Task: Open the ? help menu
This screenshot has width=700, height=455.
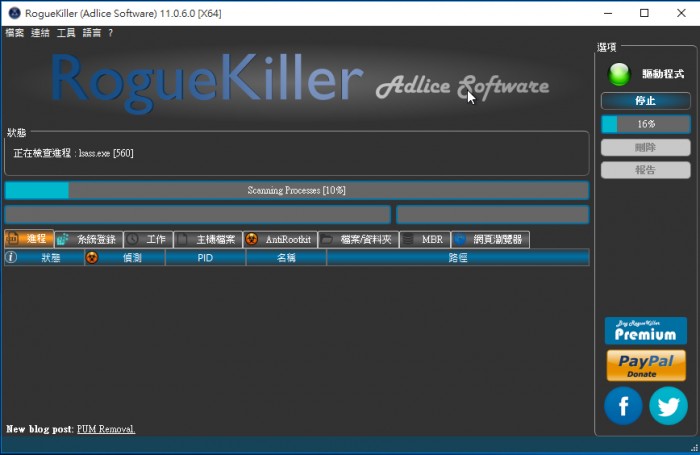Action: click(111, 33)
